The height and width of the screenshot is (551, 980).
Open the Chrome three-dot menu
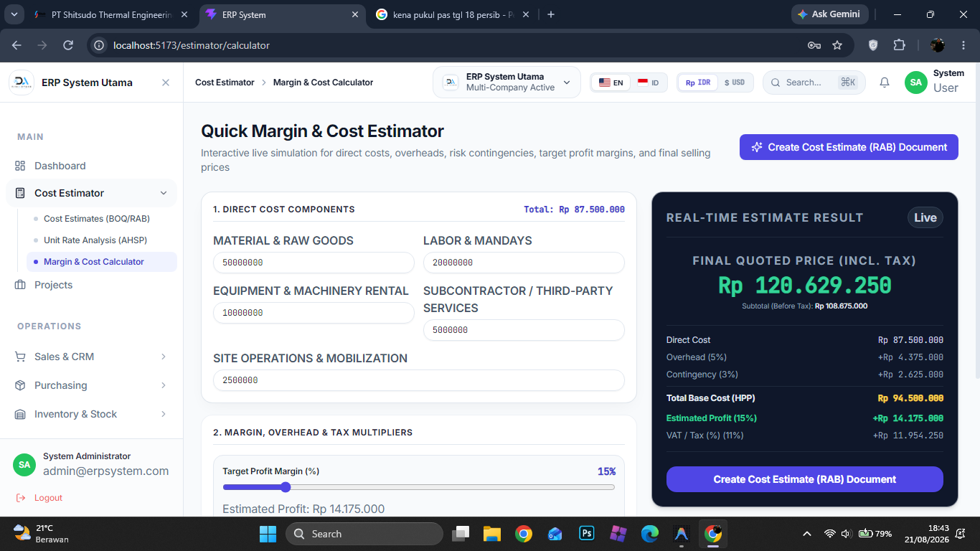pyautogui.click(x=963, y=45)
